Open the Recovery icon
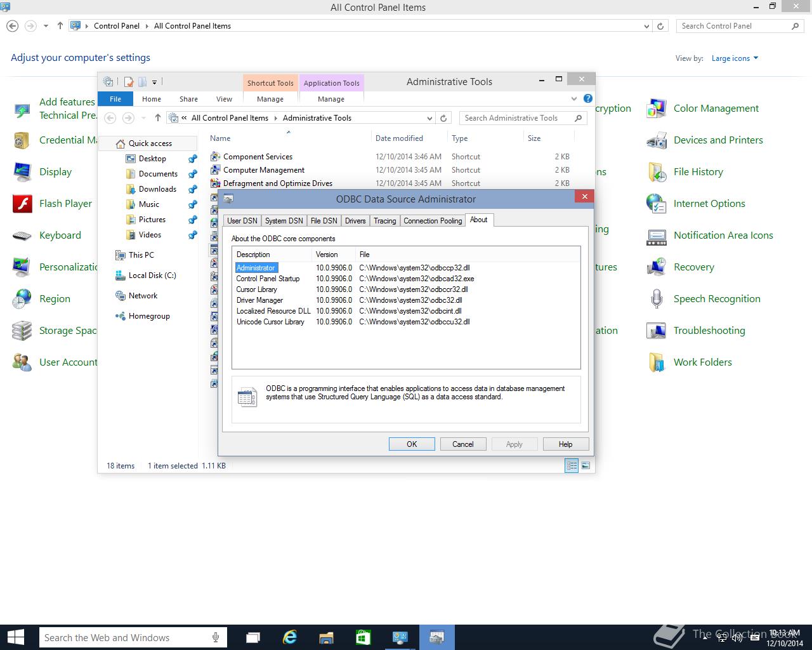This screenshot has height=650, width=812. click(657, 267)
